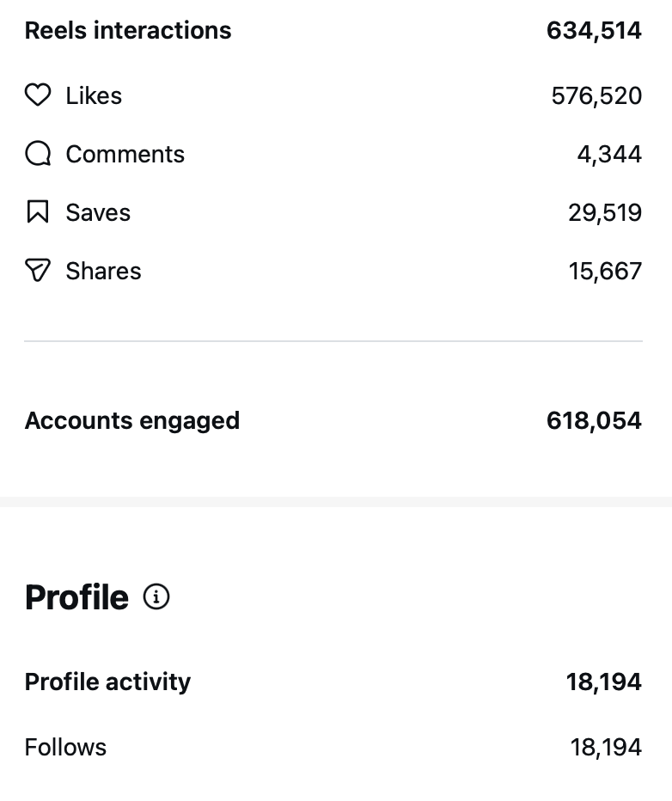Select the Profile activity label
The height and width of the screenshot is (801, 672).
click(x=107, y=682)
